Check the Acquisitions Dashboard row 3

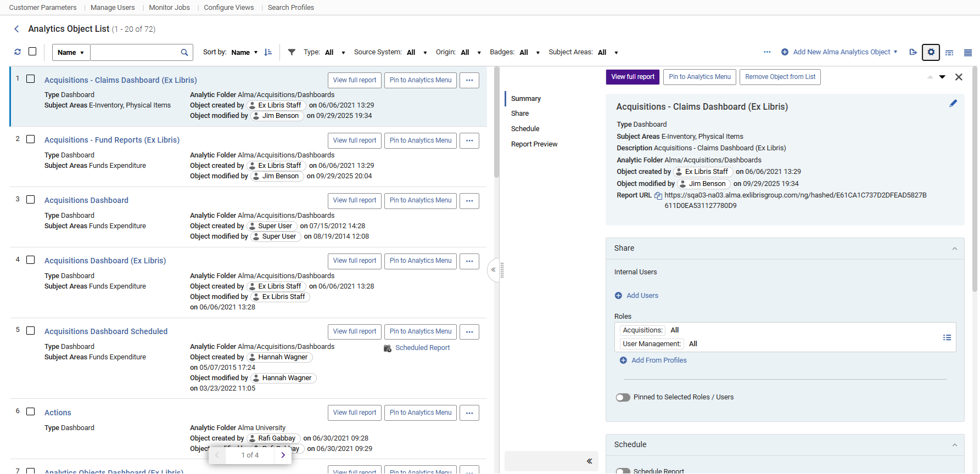[31, 200]
